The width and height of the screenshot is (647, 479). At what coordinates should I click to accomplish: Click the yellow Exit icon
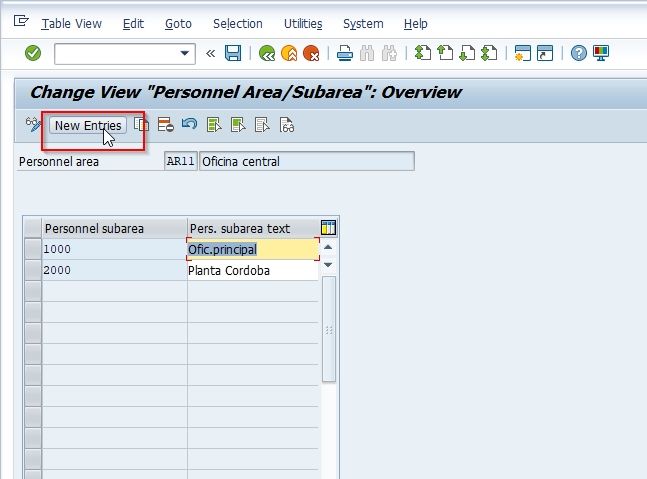point(289,53)
